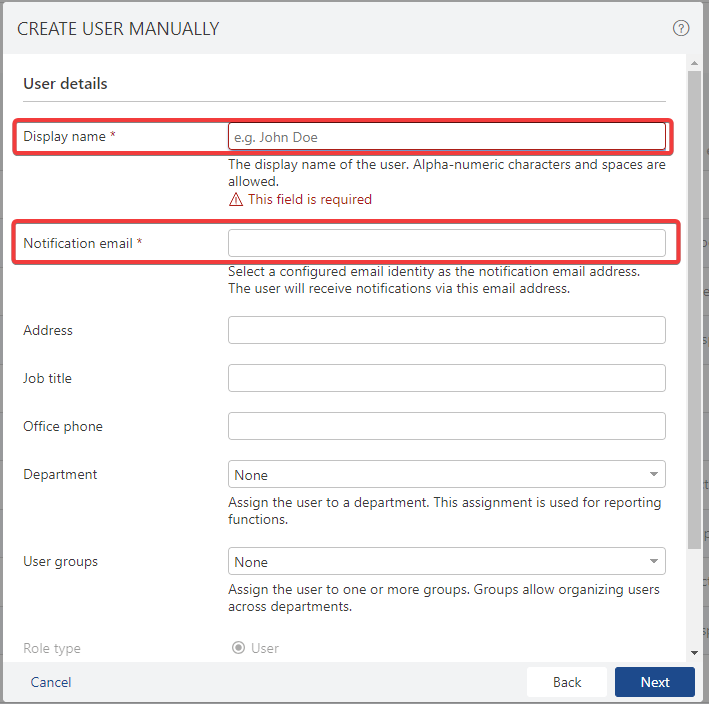Click the 'User details' section heading
Viewport: 709px width, 704px height.
pos(65,84)
